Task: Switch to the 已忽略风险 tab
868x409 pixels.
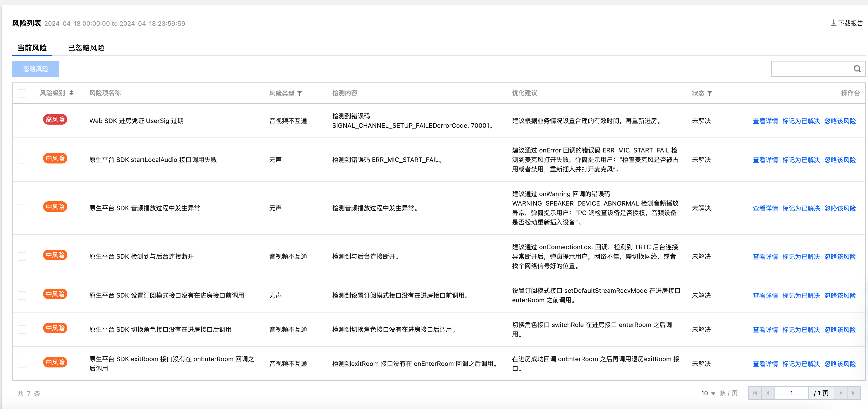Action: (86, 48)
